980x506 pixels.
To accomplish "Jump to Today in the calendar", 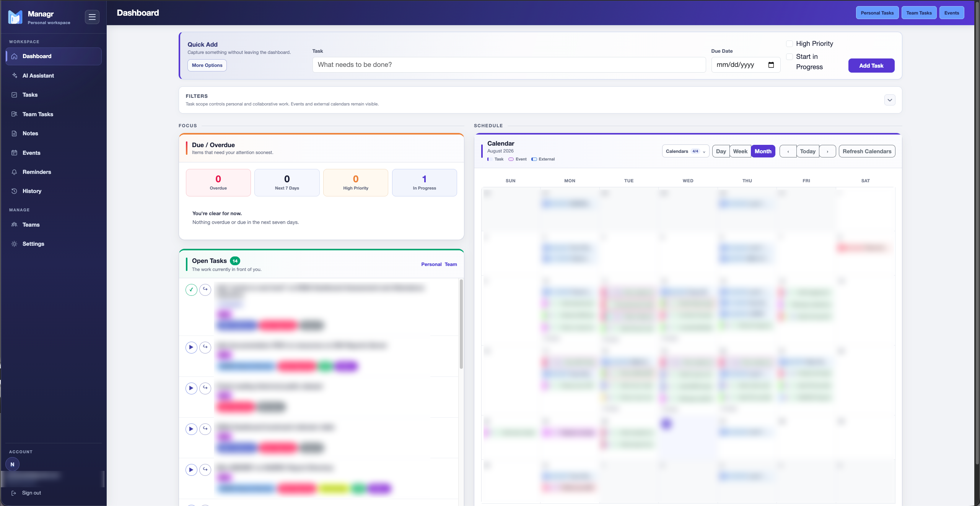I will click(x=808, y=151).
